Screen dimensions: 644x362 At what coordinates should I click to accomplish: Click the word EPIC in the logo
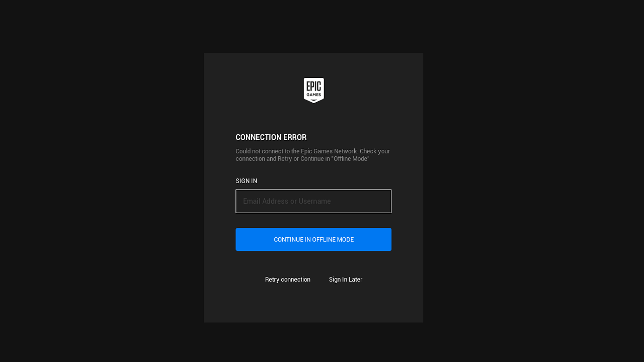coord(313,86)
